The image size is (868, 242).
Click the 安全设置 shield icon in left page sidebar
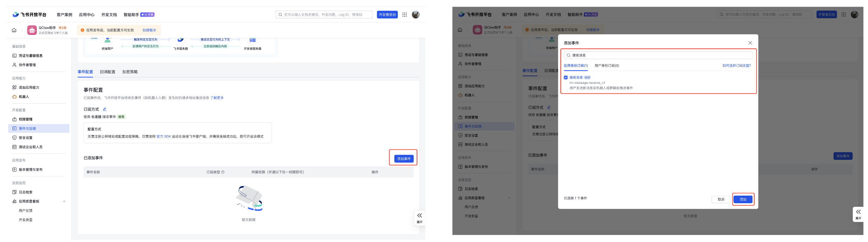click(x=15, y=138)
